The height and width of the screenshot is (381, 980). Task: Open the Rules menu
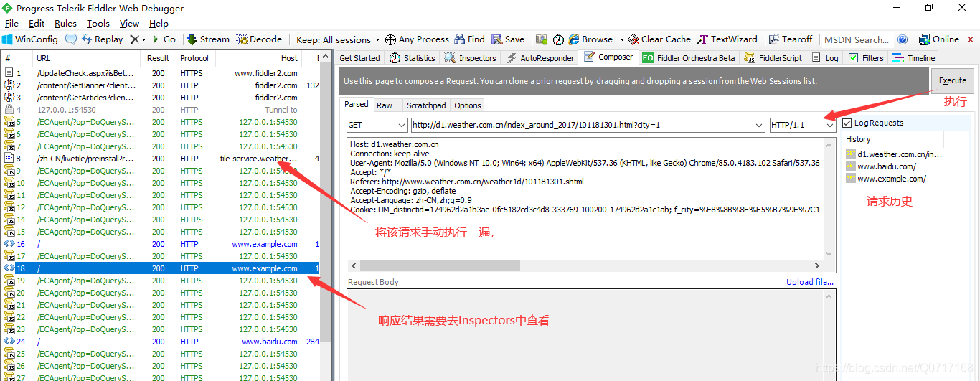coord(65,24)
